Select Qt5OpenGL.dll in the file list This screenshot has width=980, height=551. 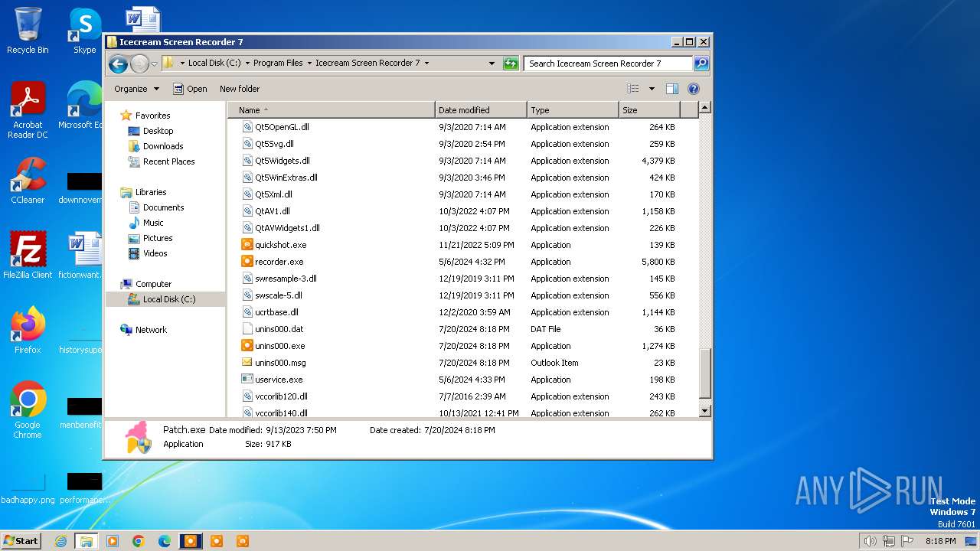pyautogui.click(x=282, y=127)
